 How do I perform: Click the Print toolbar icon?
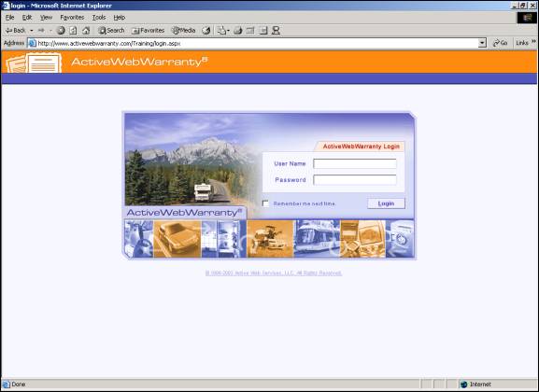[237, 31]
